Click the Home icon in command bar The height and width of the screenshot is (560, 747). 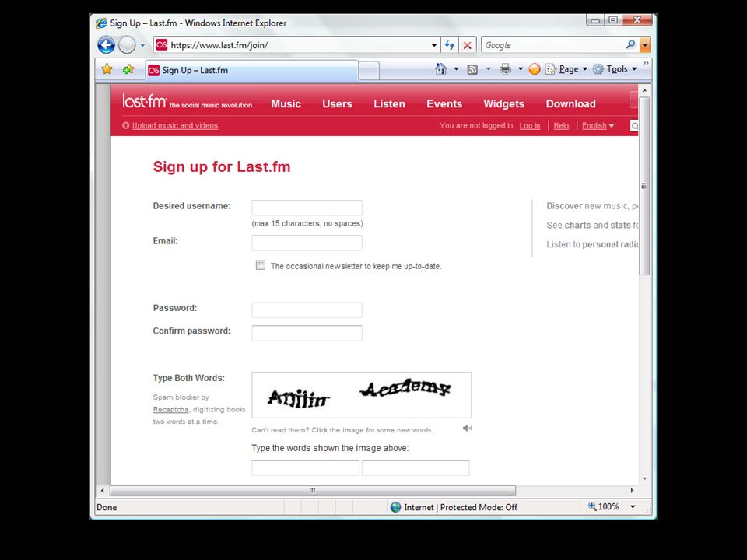(440, 69)
